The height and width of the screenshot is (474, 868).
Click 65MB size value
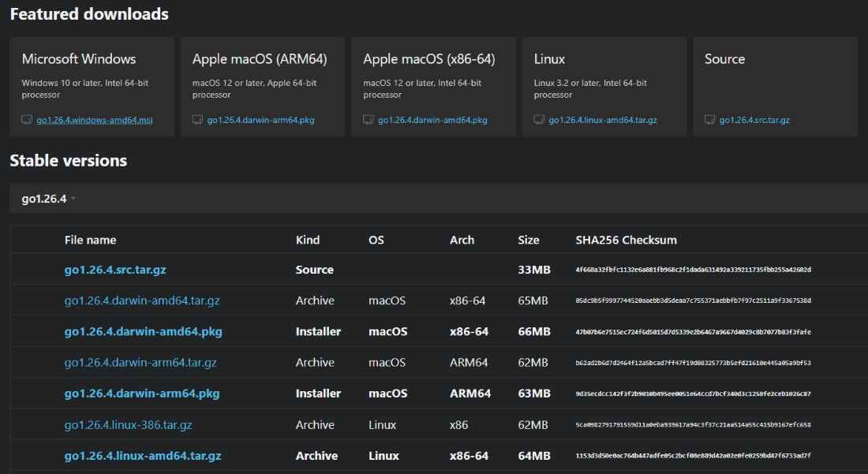coord(533,300)
